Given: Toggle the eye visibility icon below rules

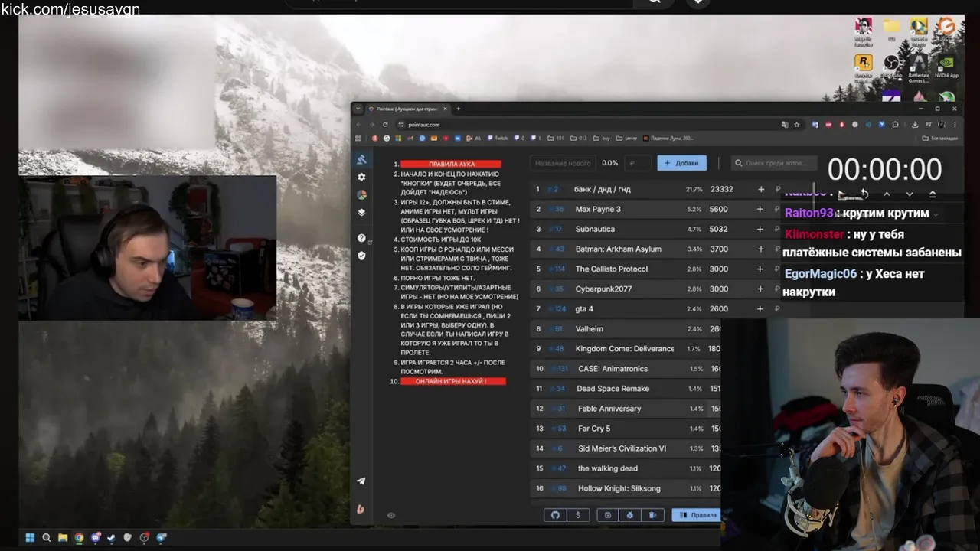Looking at the screenshot, I should pyautogui.click(x=391, y=515).
